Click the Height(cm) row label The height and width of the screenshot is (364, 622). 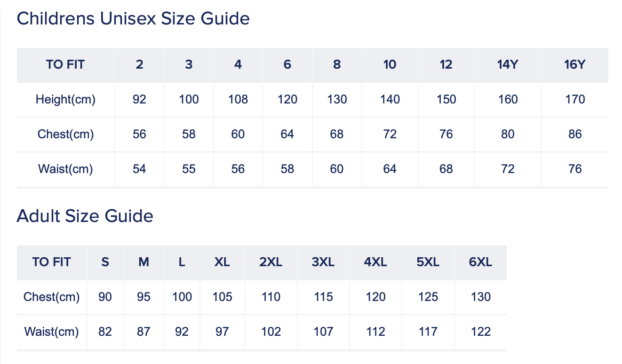click(x=65, y=99)
